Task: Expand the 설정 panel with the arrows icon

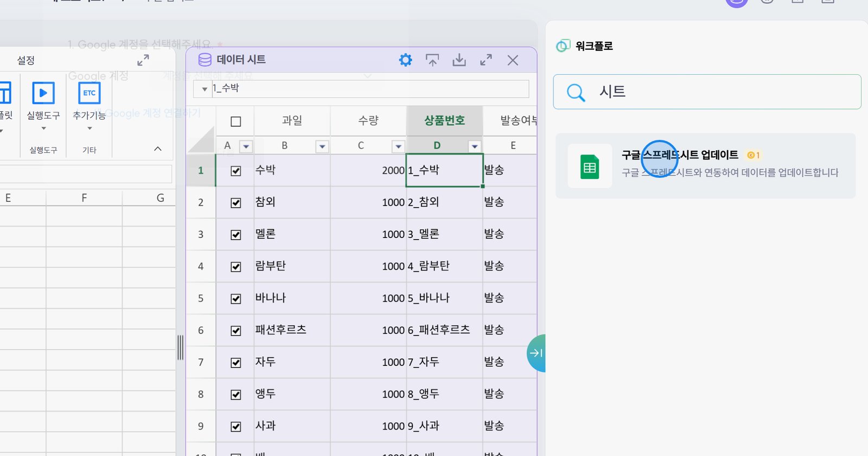Action: (x=143, y=60)
